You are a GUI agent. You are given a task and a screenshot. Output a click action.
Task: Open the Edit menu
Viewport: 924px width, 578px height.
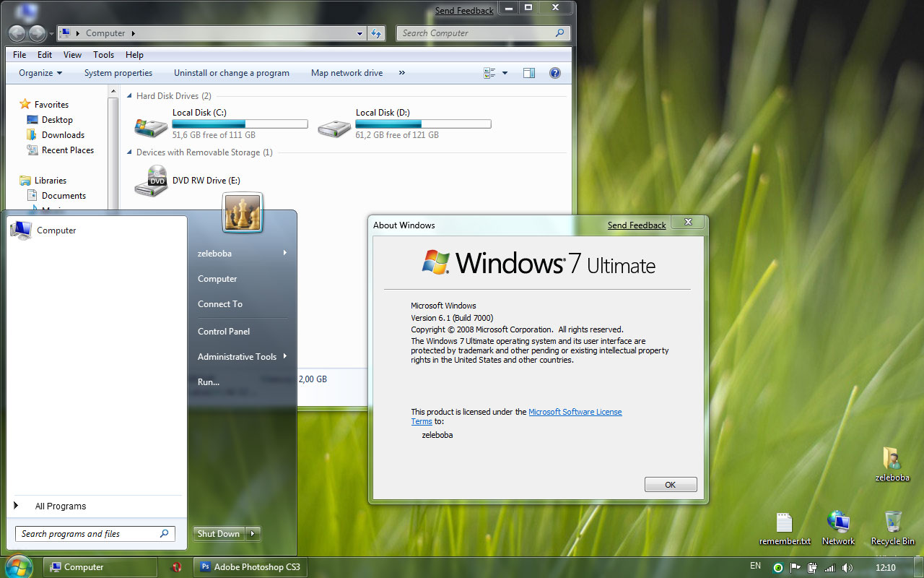coord(45,55)
